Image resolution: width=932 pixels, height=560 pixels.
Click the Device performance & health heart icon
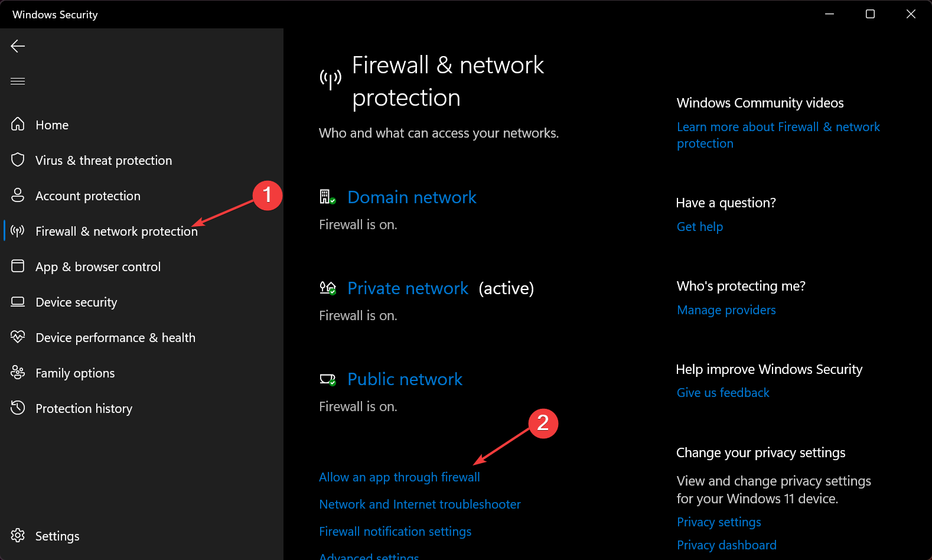[x=18, y=337]
